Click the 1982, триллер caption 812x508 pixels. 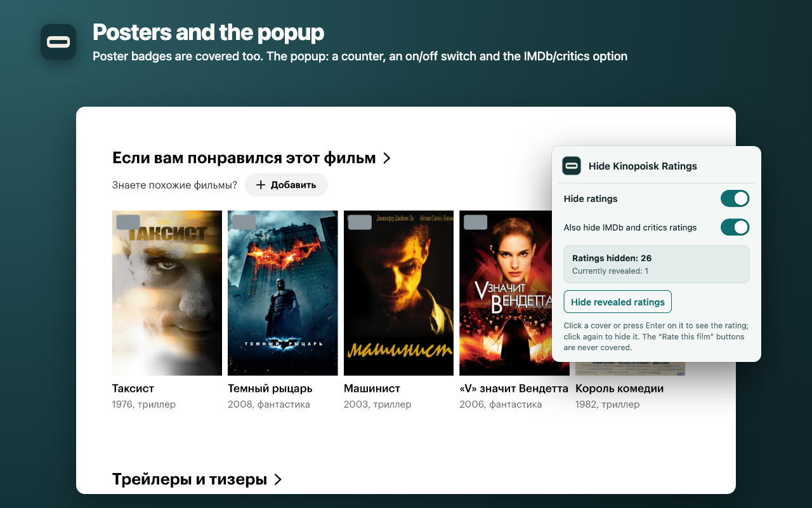[x=607, y=404]
